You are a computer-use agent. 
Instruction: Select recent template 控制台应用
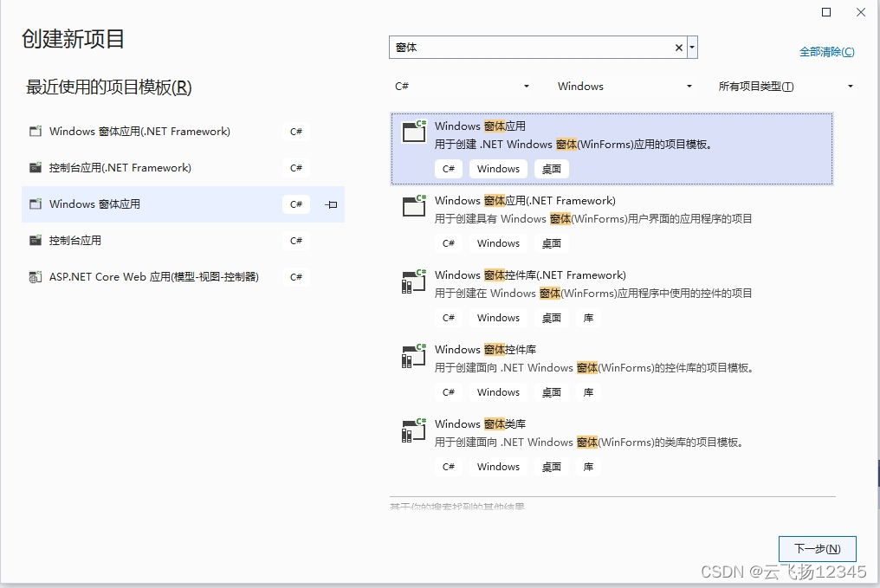(183, 241)
